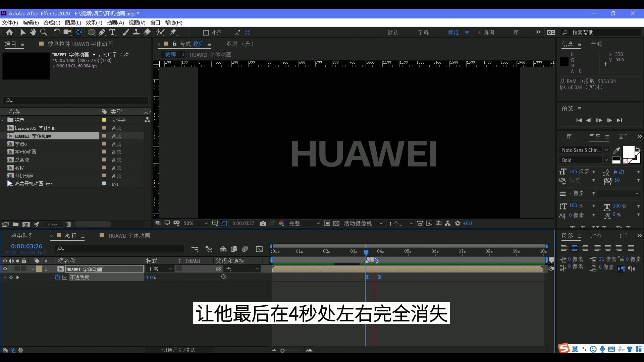
Task: Select the Puppet Pin tool
Action: pos(173,32)
